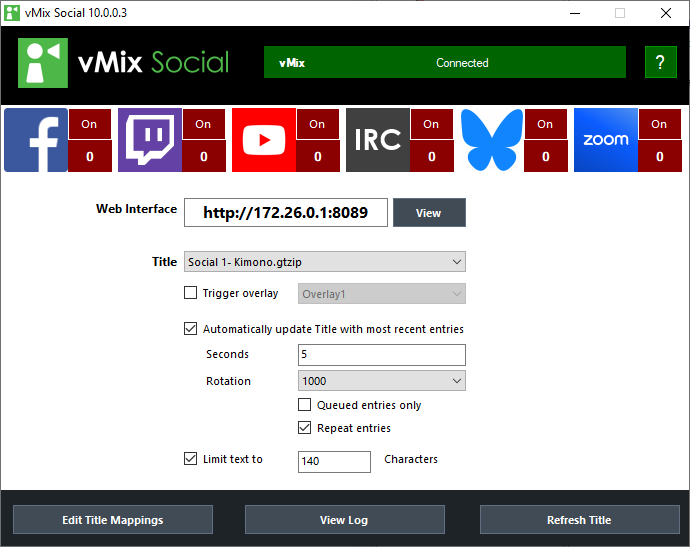690x547 pixels.
Task: Click the Seconds input field
Action: 381,355
